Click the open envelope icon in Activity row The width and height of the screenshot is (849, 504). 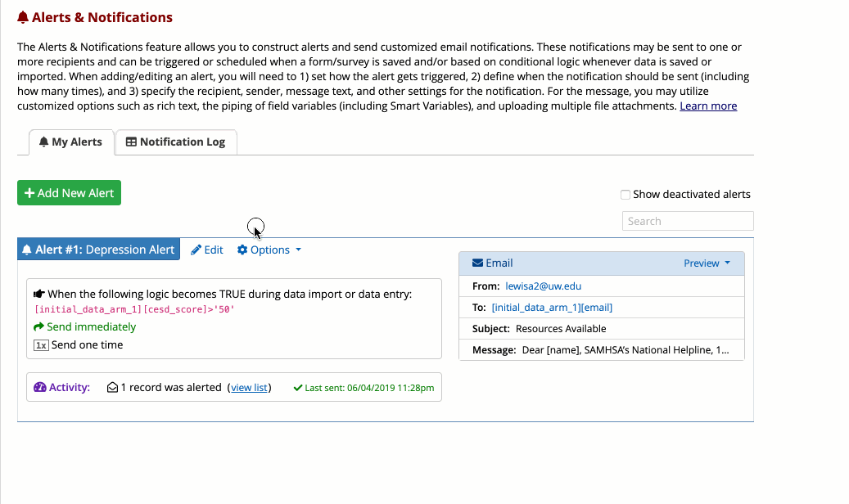pos(113,388)
